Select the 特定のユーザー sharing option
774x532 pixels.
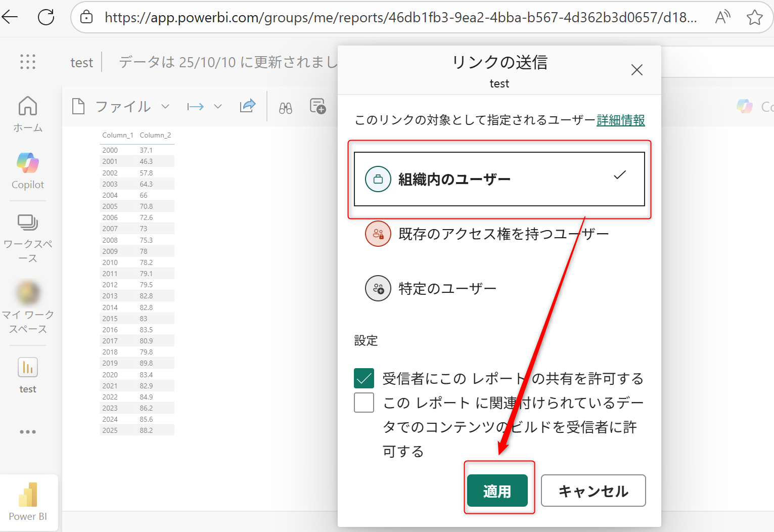(447, 288)
